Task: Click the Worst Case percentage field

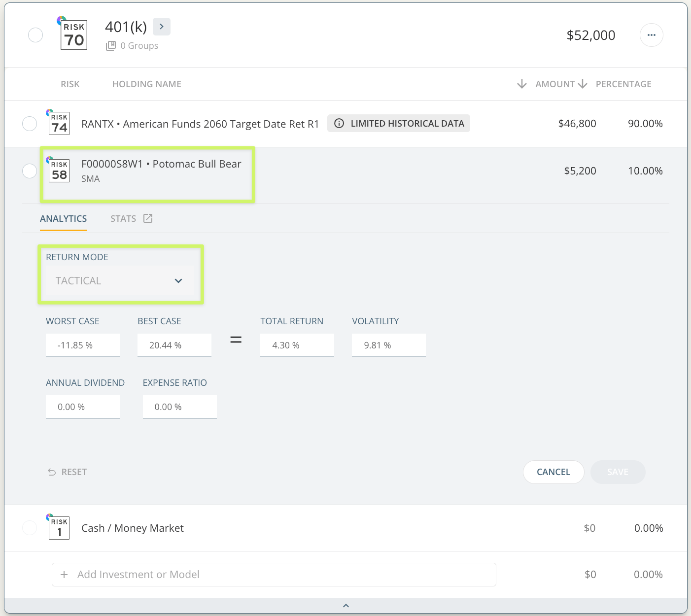Action: pyautogui.click(x=82, y=345)
